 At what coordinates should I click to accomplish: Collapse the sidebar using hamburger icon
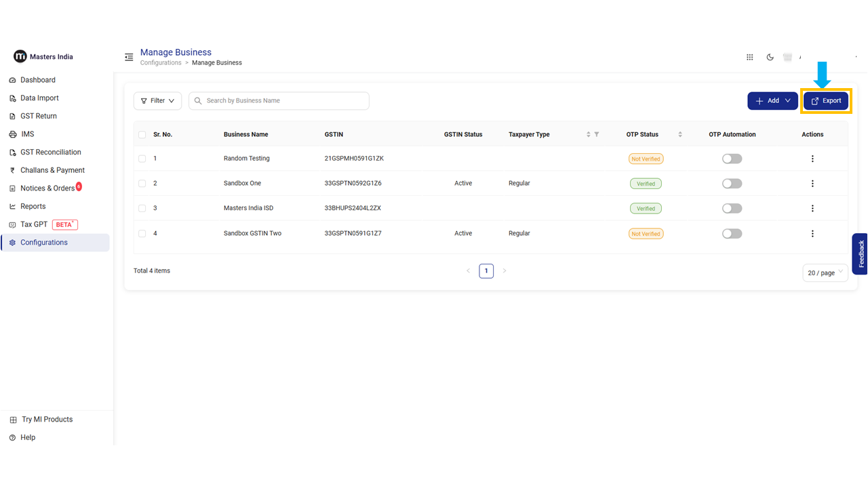tap(129, 58)
